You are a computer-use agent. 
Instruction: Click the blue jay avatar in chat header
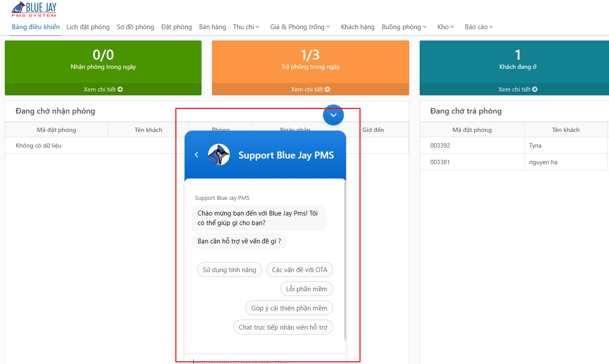click(219, 155)
